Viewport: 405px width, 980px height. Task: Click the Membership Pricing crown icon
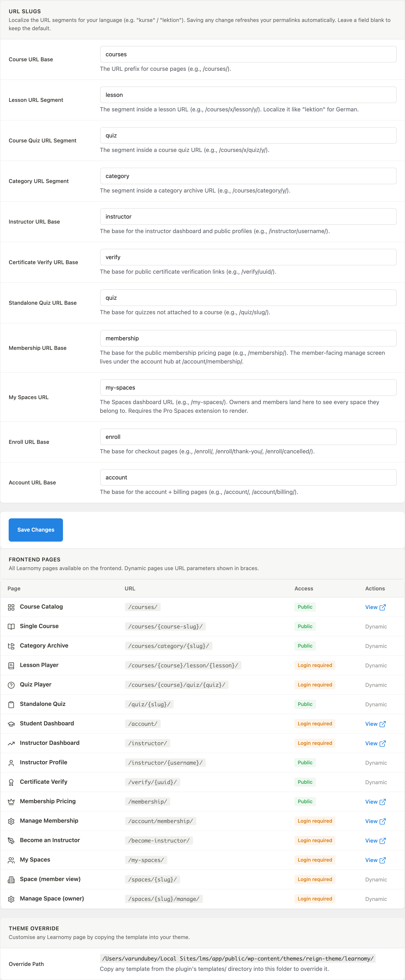11,802
